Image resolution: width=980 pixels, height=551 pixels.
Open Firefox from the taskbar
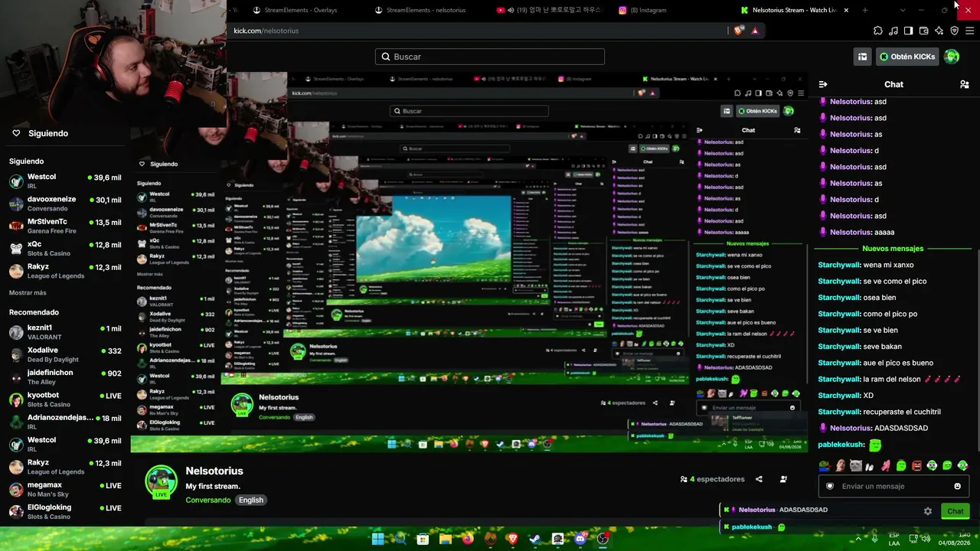coord(468,539)
